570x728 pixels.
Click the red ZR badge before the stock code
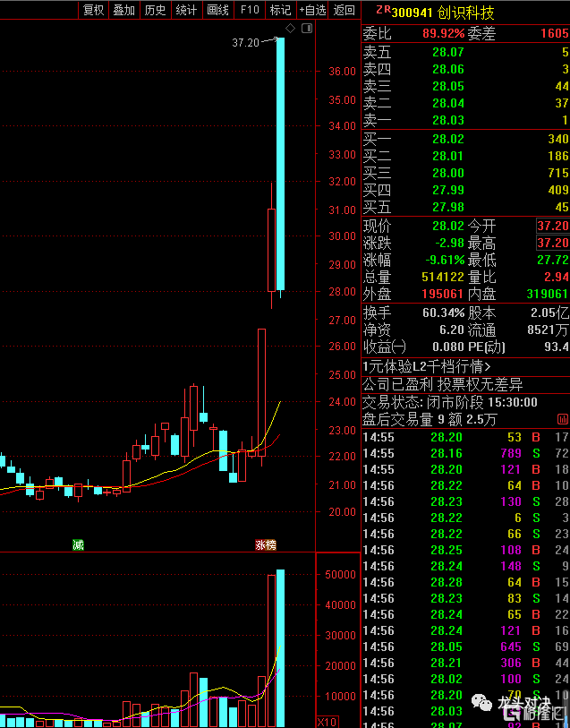[383, 10]
